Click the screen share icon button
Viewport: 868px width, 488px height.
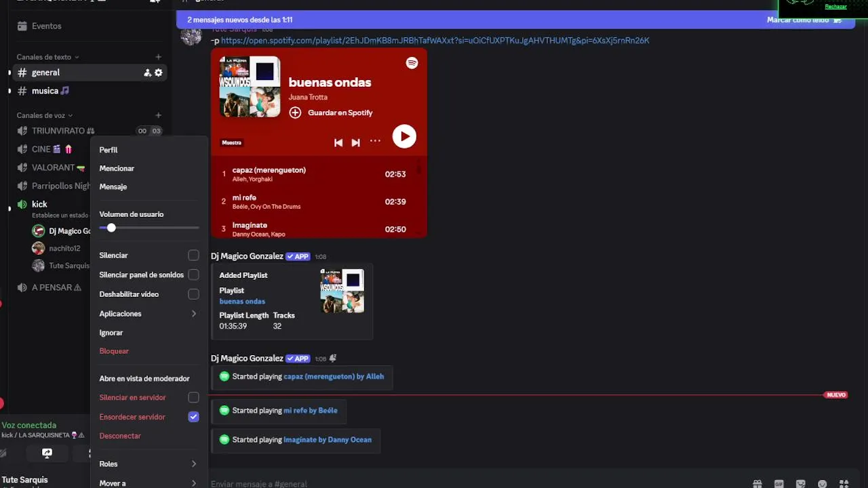tap(47, 453)
